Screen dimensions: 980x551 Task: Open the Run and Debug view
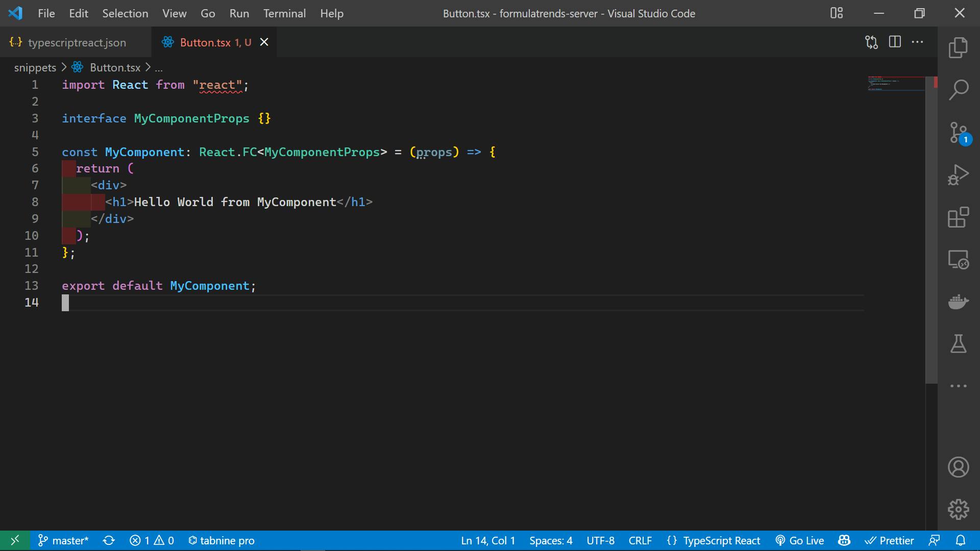point(958,175)
